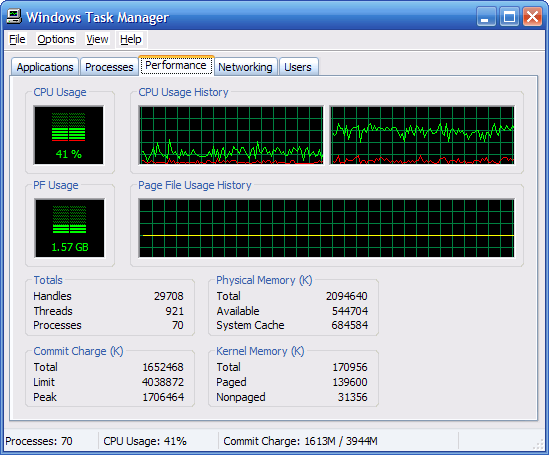Click the 'Nonpaged' label
Screen dimensions: 549x455
click(241, 397)
